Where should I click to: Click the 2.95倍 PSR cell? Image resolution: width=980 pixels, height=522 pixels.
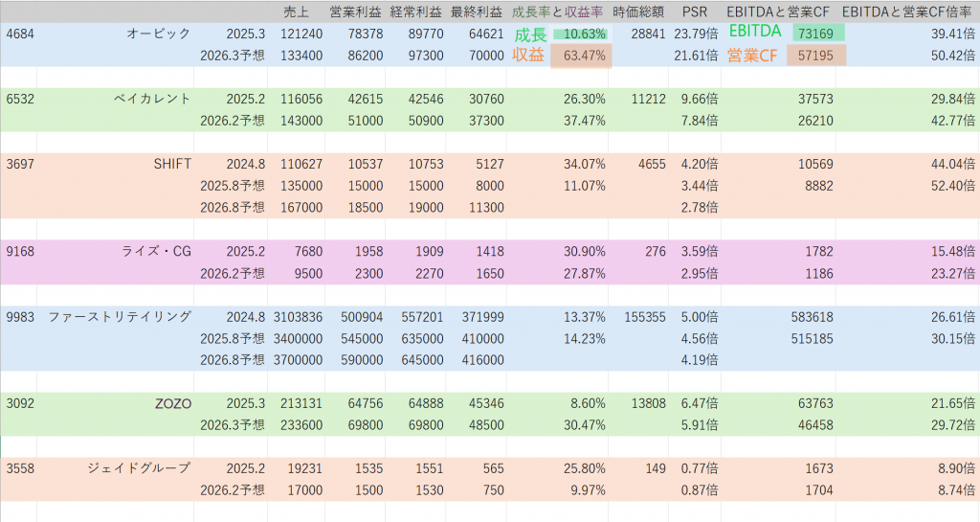pyautogui.click(x=700, y=273)
